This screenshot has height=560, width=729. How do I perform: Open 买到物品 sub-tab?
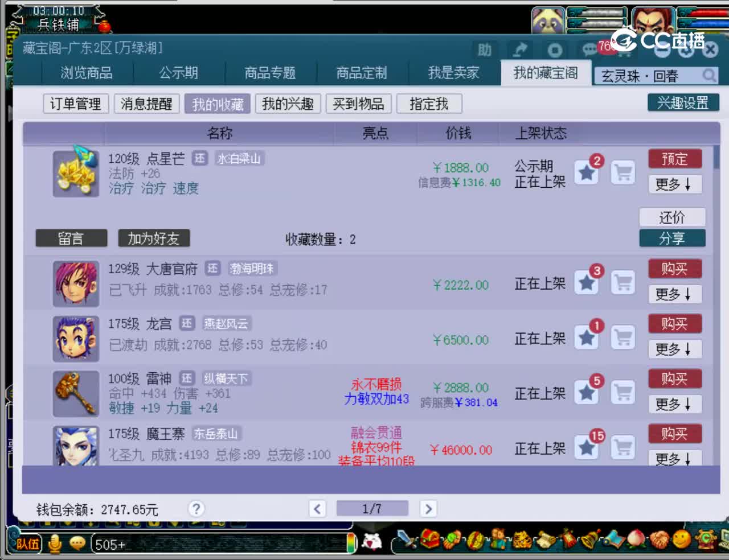tap(358, 104)
